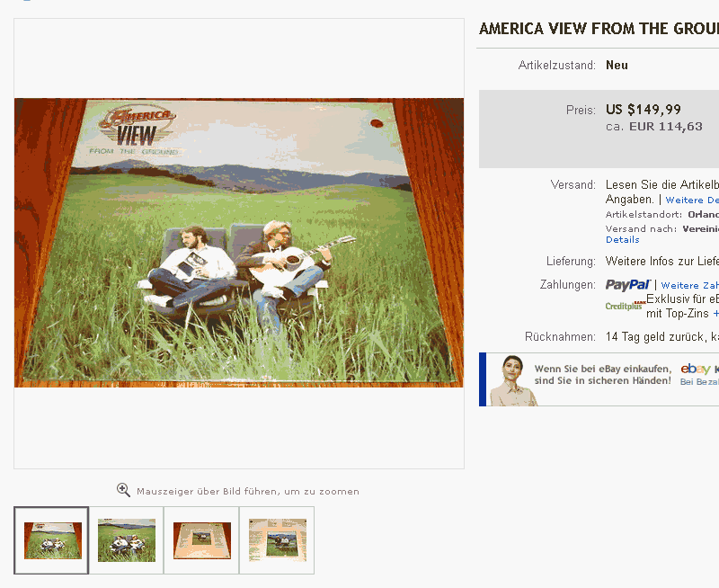Select the second thumbnail showing close-up cover
Screen dimensions: 719x588
tap(127, 540)
